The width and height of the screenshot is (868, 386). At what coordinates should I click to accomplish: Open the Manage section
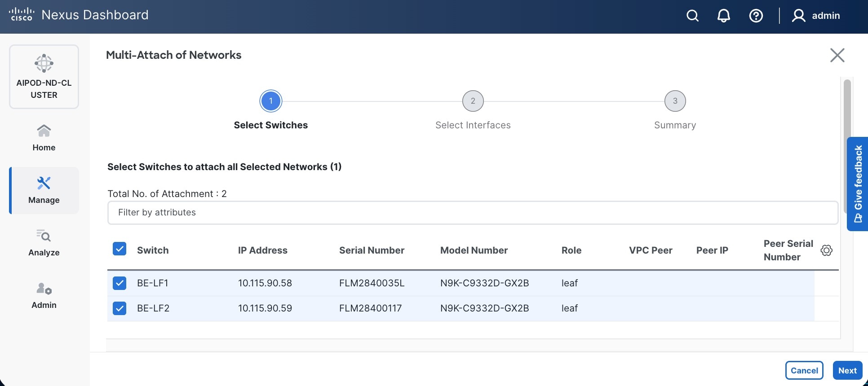44,190
